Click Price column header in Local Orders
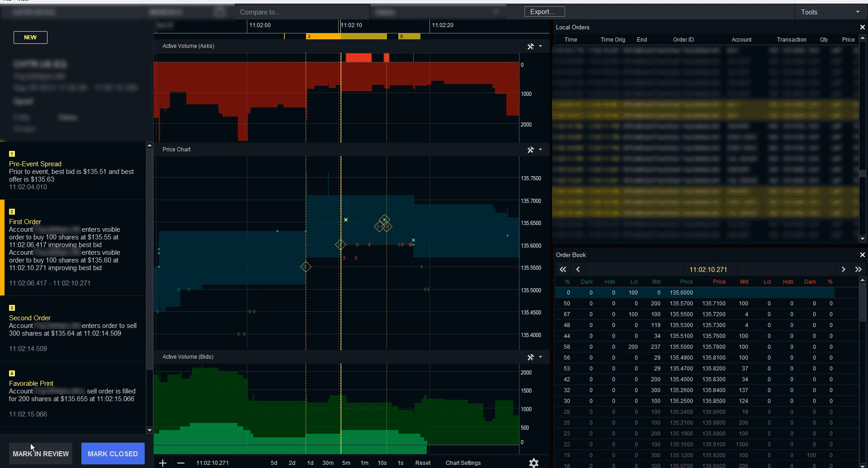Screen dimensions: 868x468 848,40
